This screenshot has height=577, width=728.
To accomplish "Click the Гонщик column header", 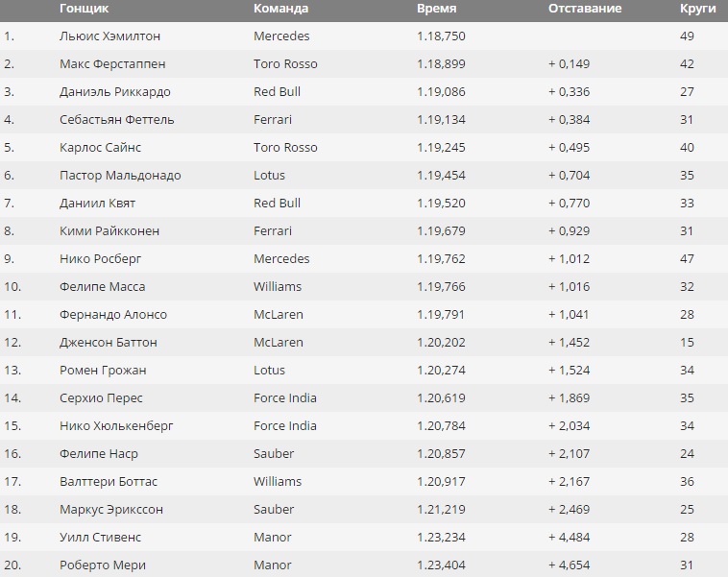I will tap(84, 9).
